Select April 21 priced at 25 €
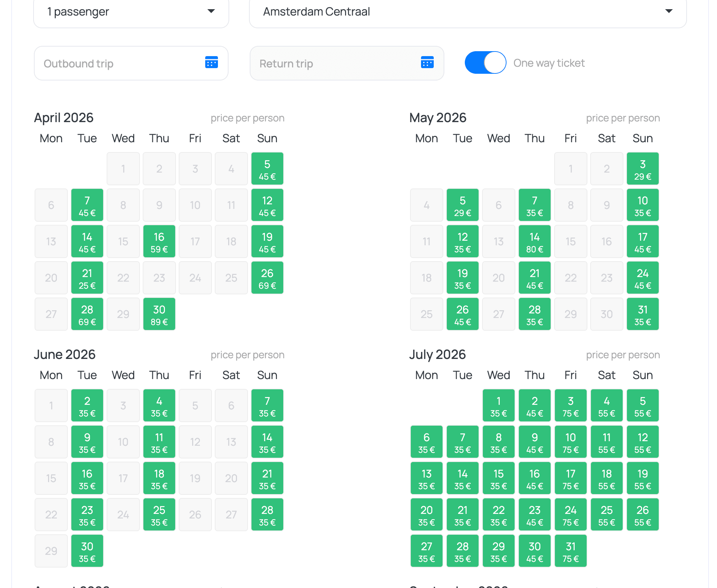This screenshot has width=717, height=588. [x=87, y=278]
